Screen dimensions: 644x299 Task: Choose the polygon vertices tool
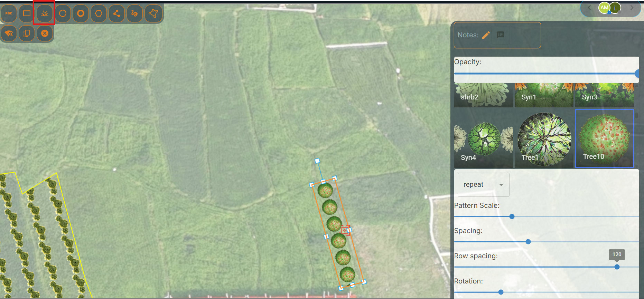153,13
